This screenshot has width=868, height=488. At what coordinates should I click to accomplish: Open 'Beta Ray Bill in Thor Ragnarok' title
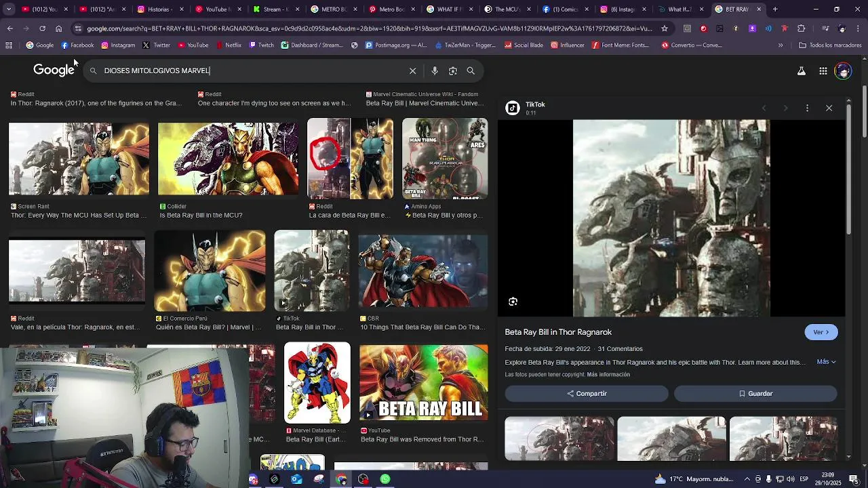click(558, 332)
